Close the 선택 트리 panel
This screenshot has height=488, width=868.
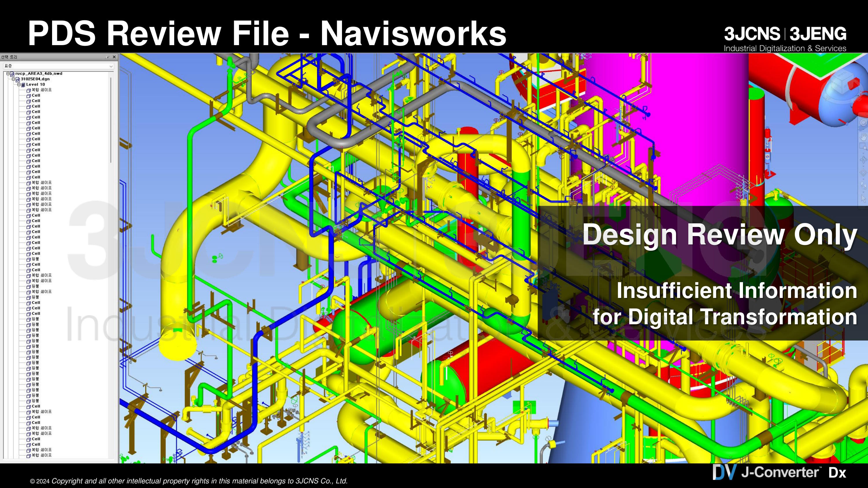tap(114, 57)
